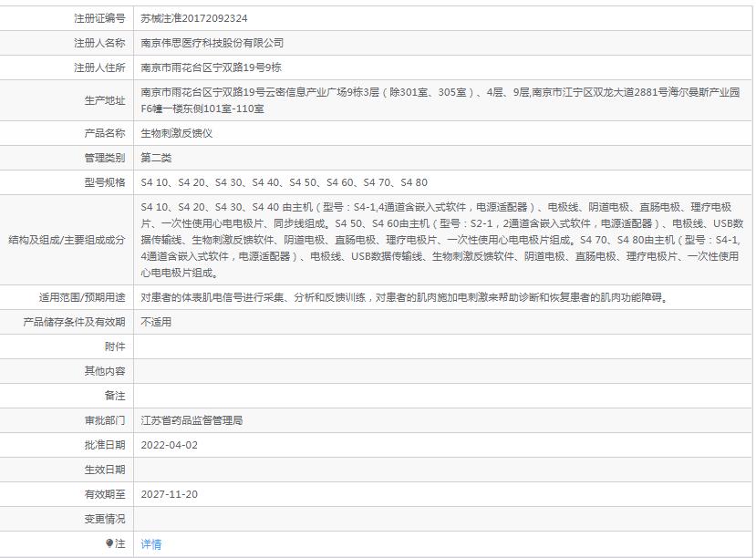This screenshot has height=558, width=756.
Task: Click the 变更情况 label
Action: click(105, 519)
